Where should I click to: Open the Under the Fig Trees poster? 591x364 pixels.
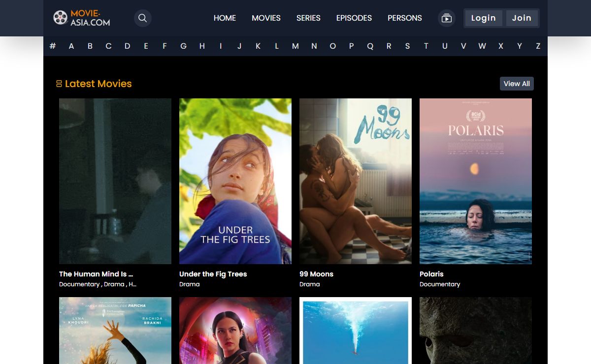235,181
